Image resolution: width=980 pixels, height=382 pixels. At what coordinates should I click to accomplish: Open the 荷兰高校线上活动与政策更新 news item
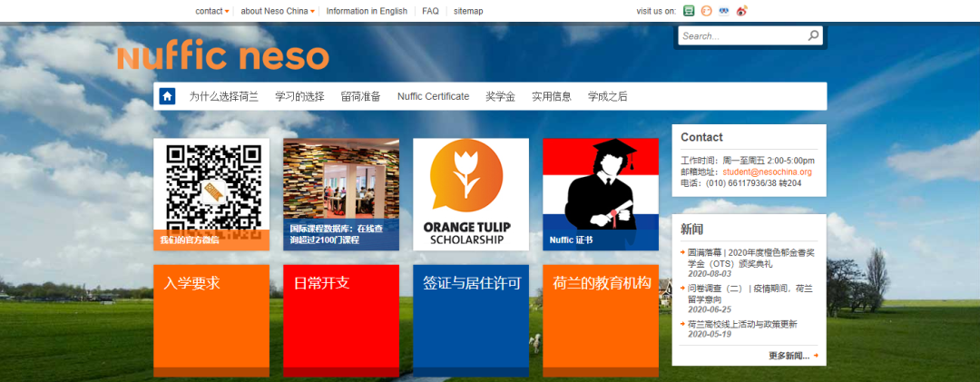742,325
